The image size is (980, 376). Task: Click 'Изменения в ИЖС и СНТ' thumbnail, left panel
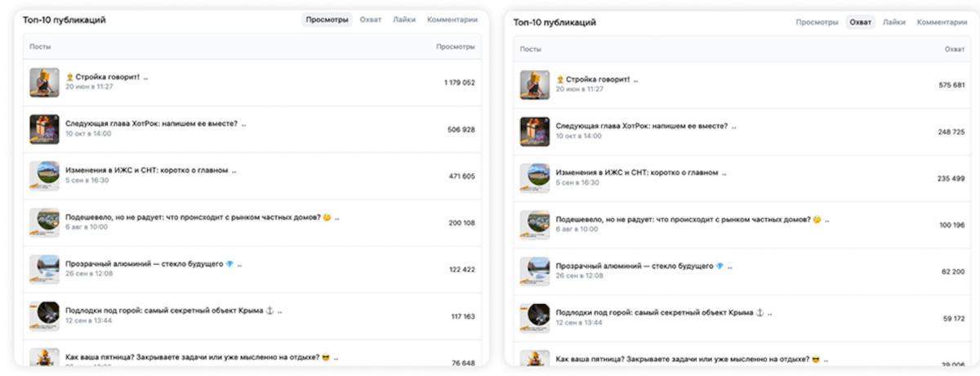pos(44,176)
